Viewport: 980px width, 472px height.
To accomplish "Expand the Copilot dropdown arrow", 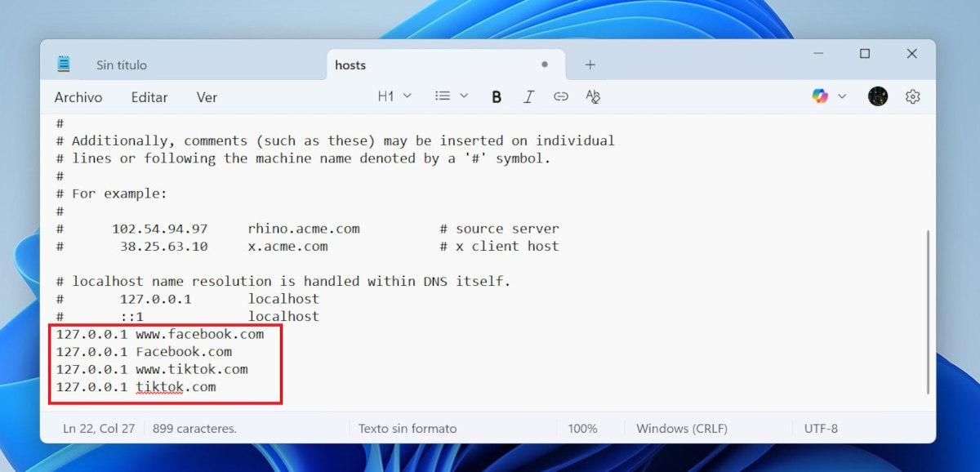I will click(842, 96).
